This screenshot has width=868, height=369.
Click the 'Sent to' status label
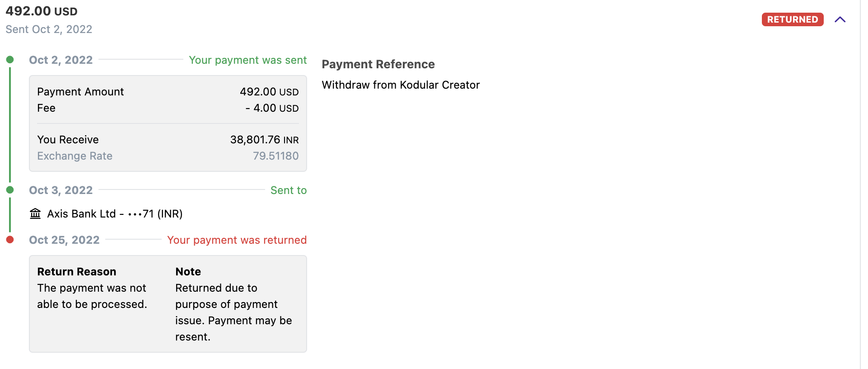tap(288, 190)
